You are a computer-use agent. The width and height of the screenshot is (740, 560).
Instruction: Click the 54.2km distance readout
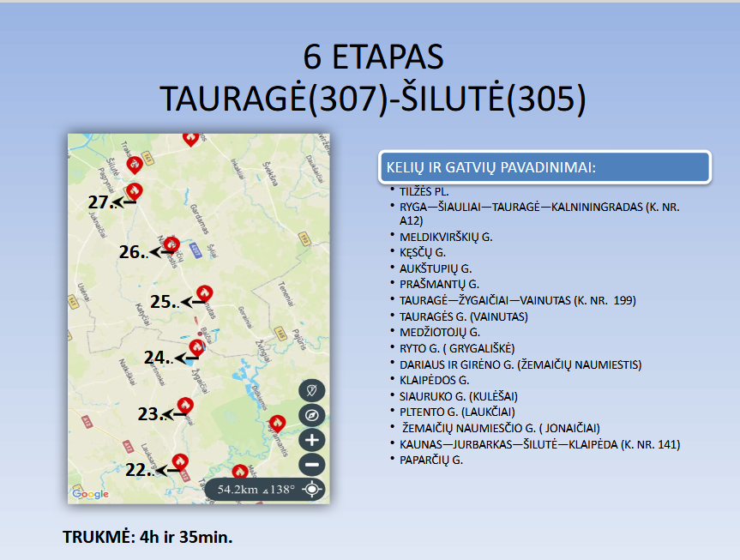(256, 490)
